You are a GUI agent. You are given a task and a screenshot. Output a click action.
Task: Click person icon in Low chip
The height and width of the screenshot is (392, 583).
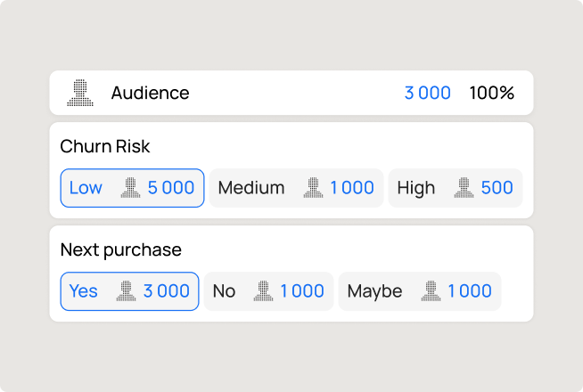click(x=131, y=188)
